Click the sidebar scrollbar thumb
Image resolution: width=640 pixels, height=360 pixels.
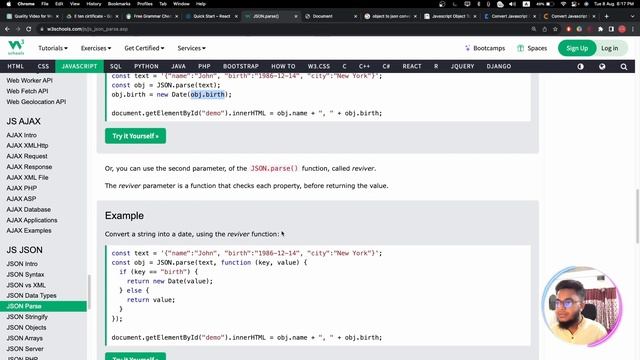(x=89, y=292)
